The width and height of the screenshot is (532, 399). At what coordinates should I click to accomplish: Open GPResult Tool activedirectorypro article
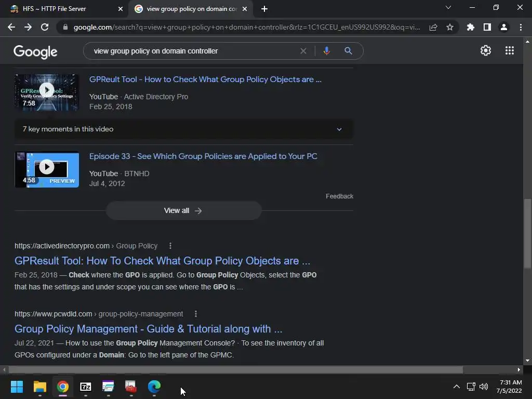(x=162, y=261)
